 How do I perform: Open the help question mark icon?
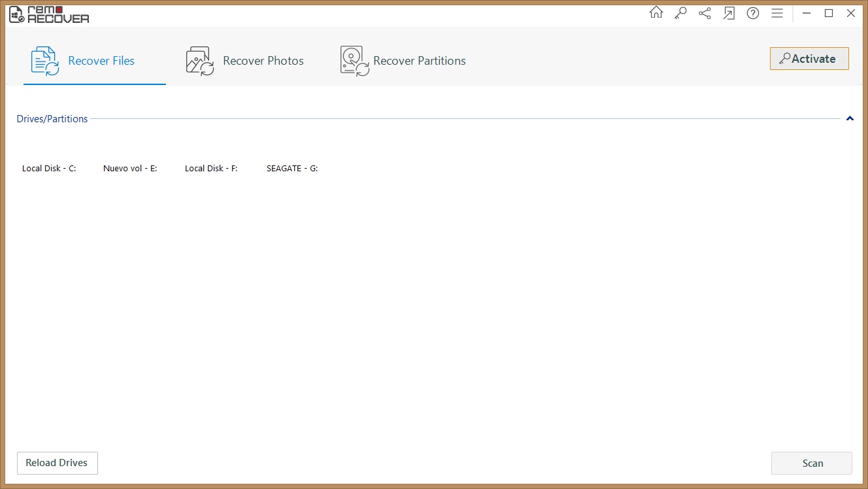(753, 13)
